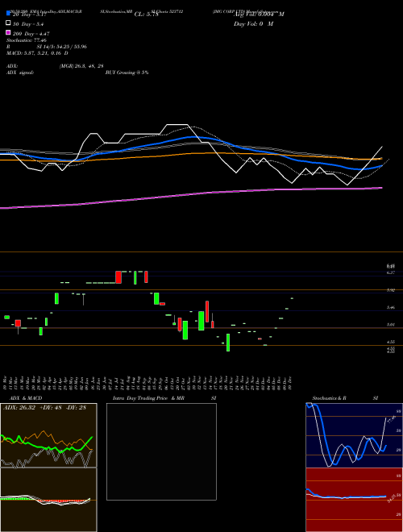Click the 'ADX & MACD' panel title

(26, 398)
